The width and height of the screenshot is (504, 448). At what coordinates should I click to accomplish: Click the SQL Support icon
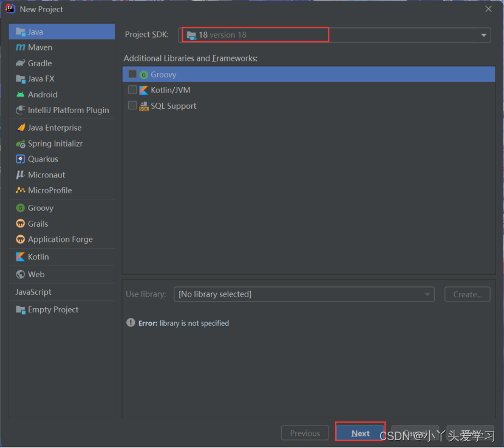[144, 106]
